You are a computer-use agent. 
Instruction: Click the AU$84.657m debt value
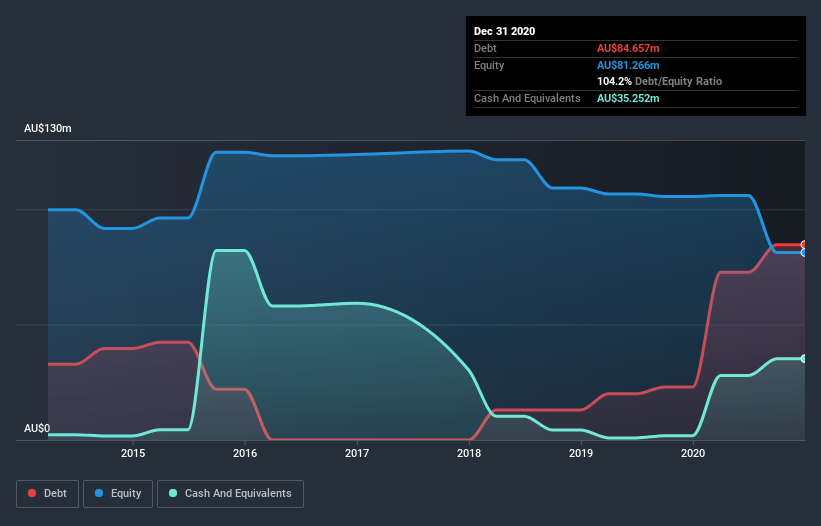tap(628, 48)
